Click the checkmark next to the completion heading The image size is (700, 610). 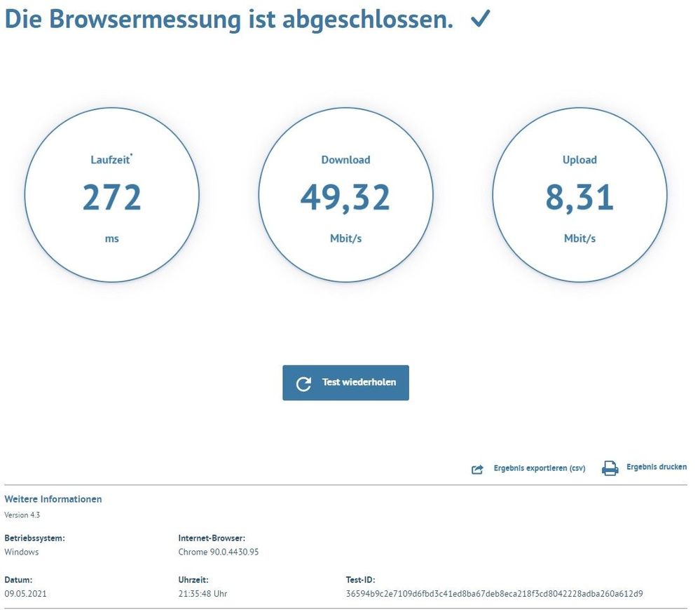(479, 19)
